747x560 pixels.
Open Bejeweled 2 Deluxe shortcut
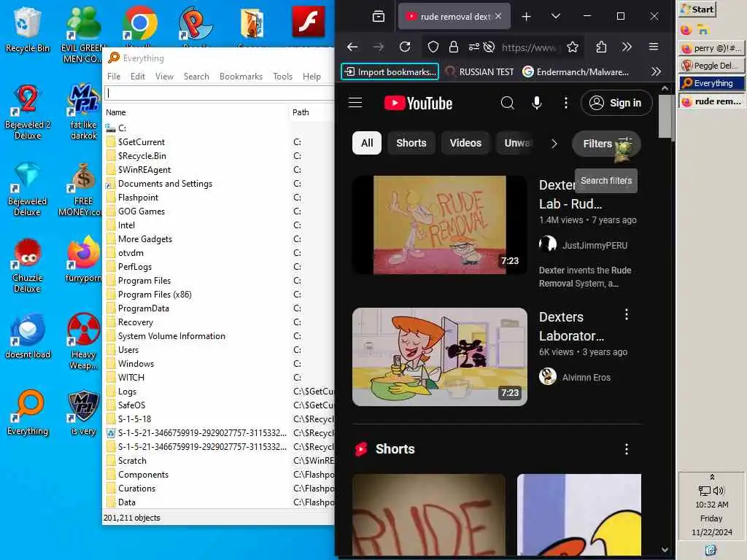[x=27, y=112]
